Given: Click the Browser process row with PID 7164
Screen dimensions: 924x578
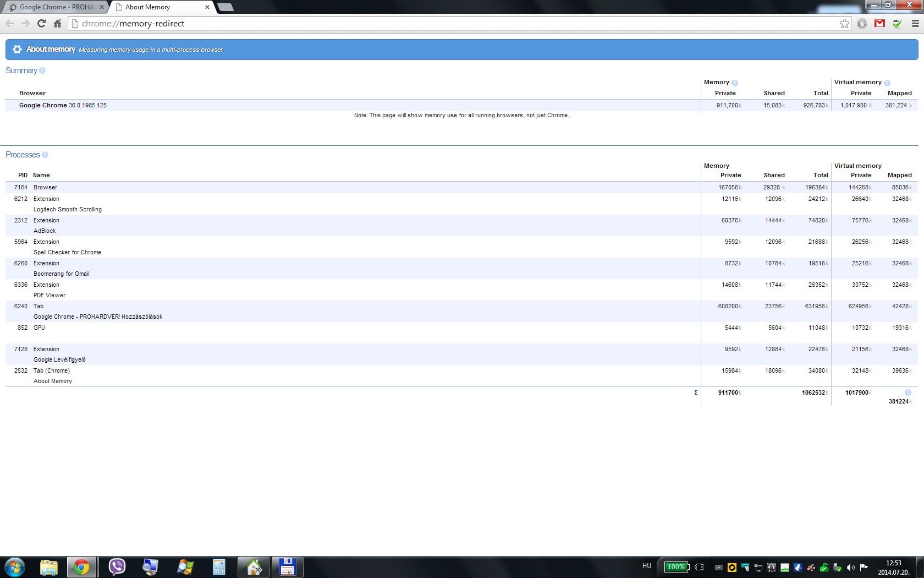Looking at the screenshot, I should point(462,187).
